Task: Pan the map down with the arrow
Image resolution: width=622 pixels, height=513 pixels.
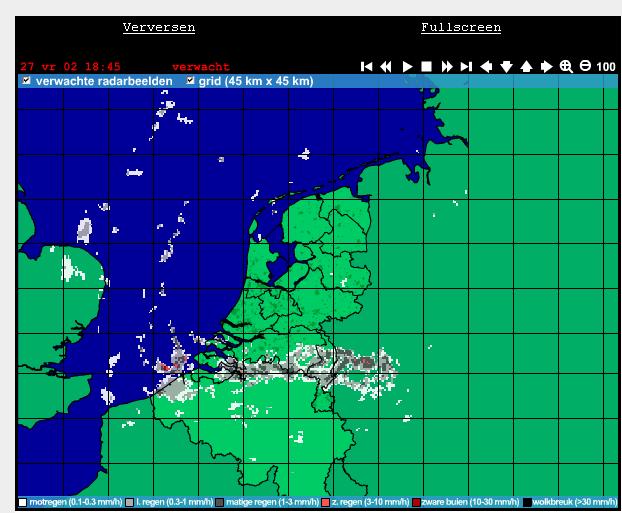Action: pyautogui.click(x=507, y=67)
